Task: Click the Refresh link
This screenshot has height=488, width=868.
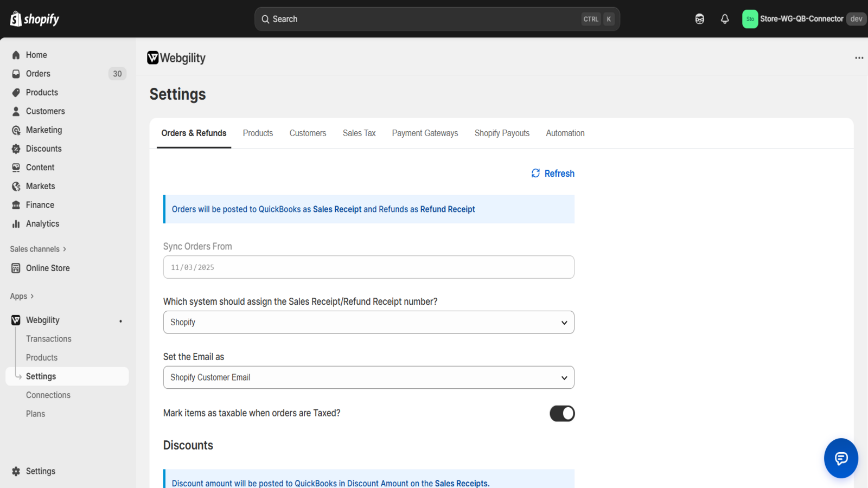Action: coord(553,174)
